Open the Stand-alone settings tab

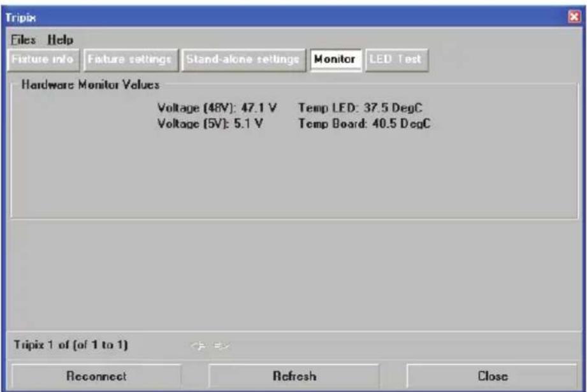click(243, 60)
